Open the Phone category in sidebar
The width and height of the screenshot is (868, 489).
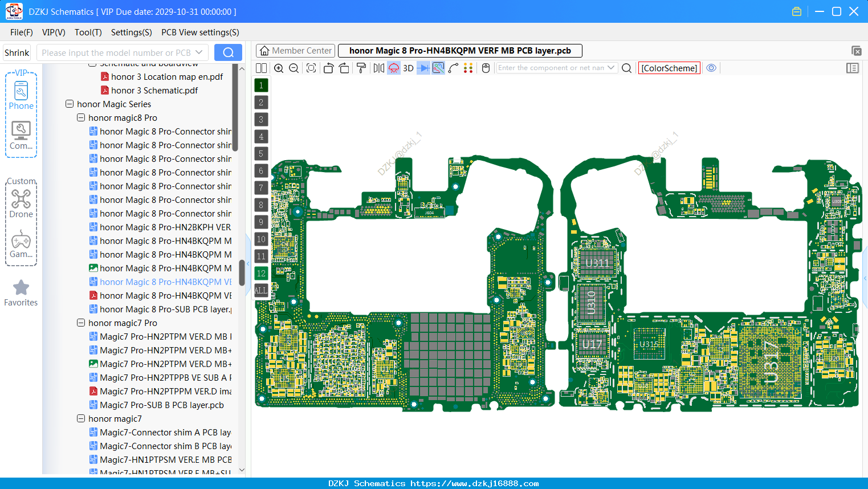[x=21, y=95]
